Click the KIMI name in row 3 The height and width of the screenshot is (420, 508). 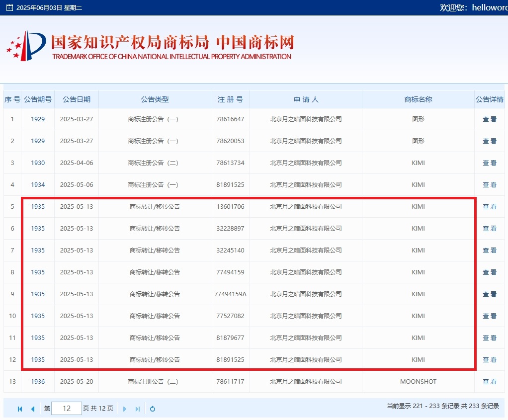tap(418, 163)
